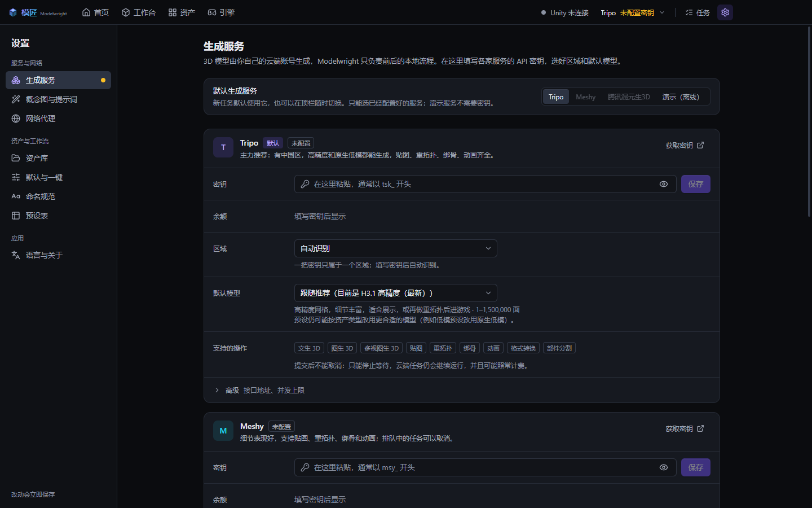Open the 区域 自动识别 dropdown
Screen dimensions: 812x508
pos(395,248)
